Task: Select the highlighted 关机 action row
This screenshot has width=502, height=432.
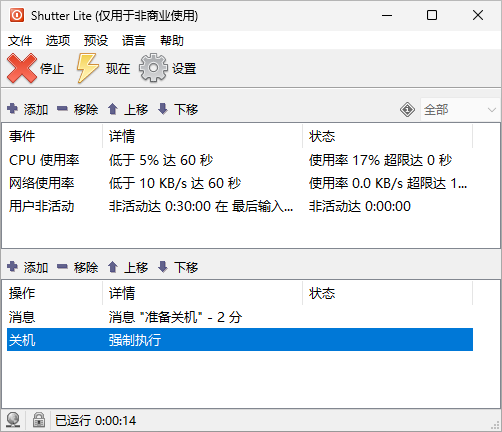Action: (x=240, y=340)
